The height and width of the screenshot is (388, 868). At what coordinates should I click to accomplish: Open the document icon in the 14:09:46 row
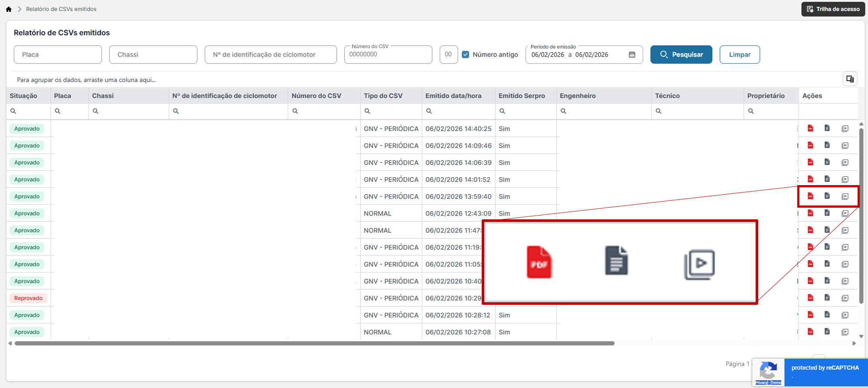pos(827,145)
